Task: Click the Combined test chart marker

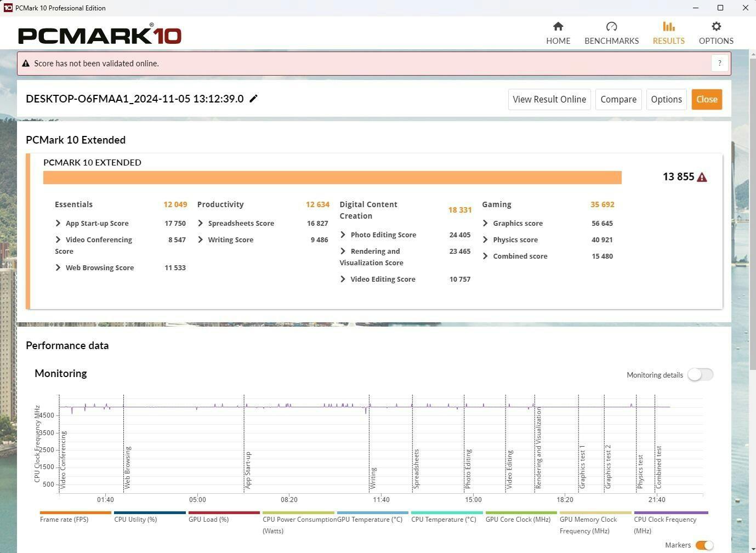Action: coord(658,467)
